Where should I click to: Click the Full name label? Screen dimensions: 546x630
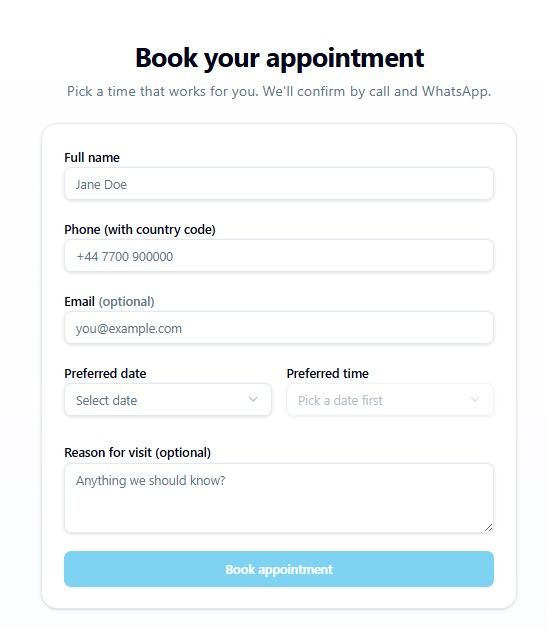92,158
